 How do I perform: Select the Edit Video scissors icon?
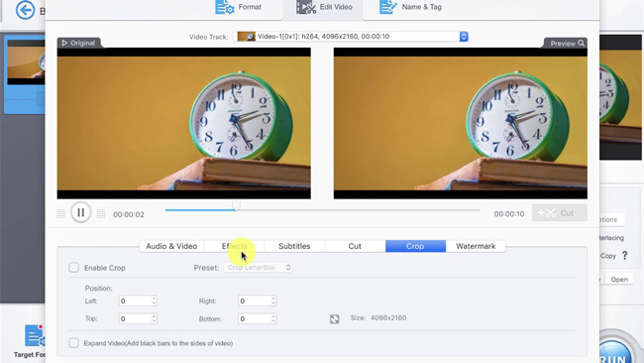(306, 7)
